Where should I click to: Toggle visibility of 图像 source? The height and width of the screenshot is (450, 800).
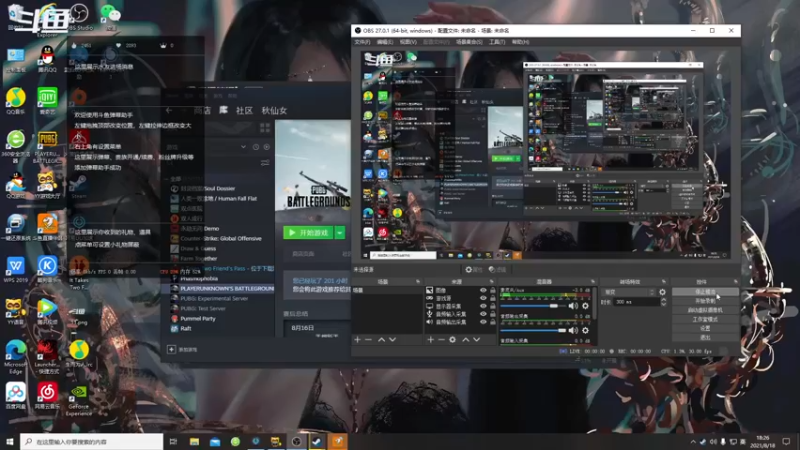coord(483,290)
